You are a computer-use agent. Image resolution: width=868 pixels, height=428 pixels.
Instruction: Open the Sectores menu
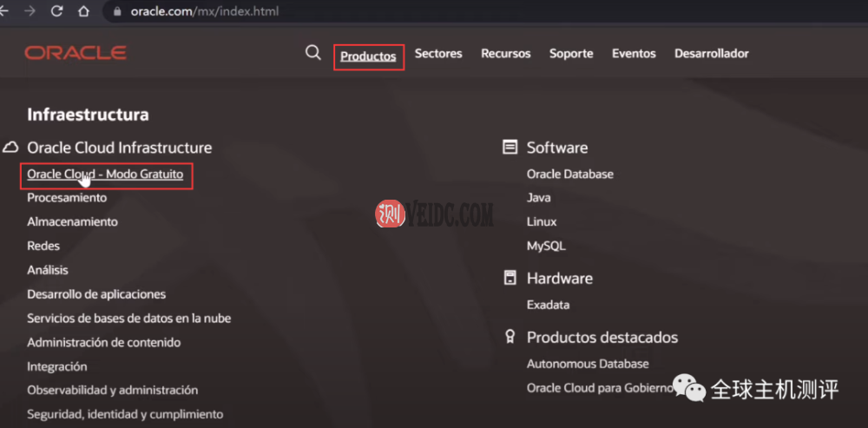tap(438, 54)
